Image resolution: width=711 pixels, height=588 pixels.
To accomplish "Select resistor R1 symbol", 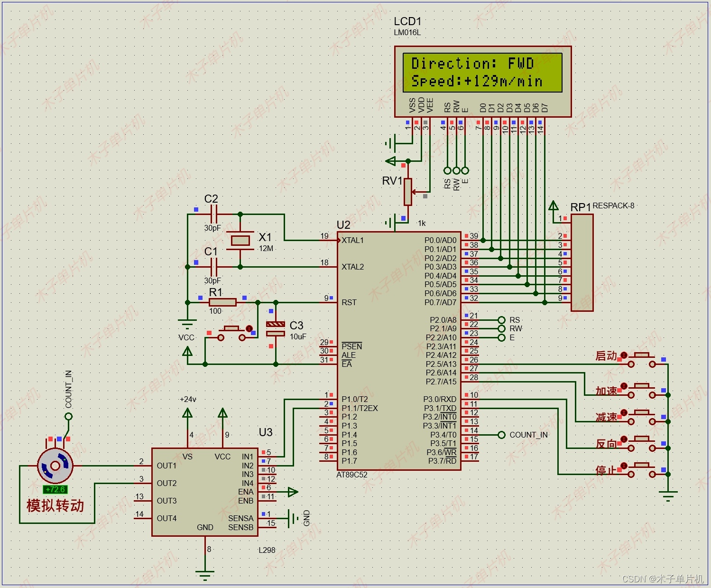I will pyautogui.click(x=222, y=302).
